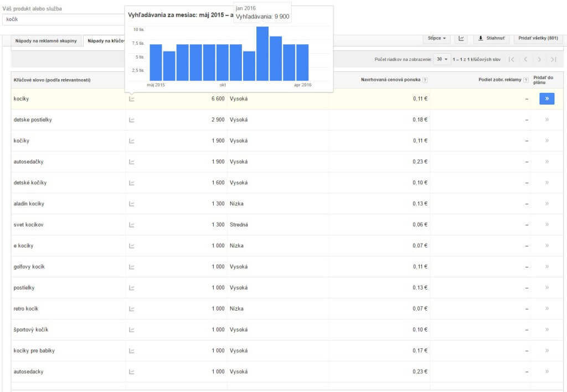Switch to 'Nápady na reklamné skupiny' tab
567x392 pixels.
click(46, 41)
